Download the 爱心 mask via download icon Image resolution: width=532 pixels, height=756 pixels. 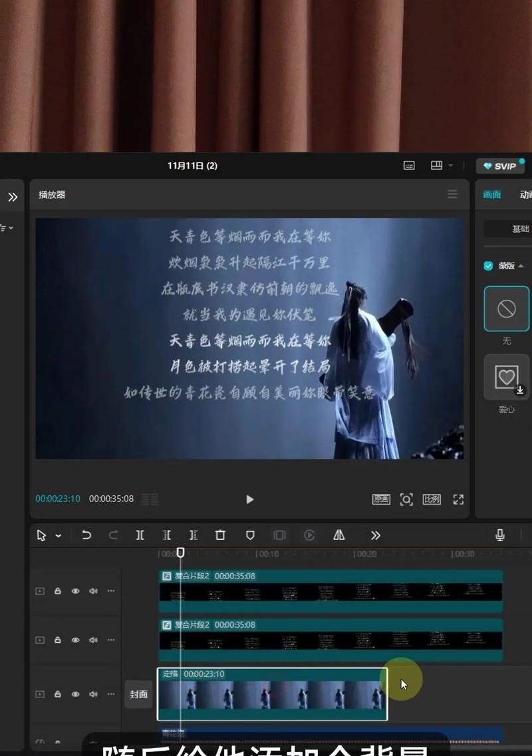click(520, 390)
